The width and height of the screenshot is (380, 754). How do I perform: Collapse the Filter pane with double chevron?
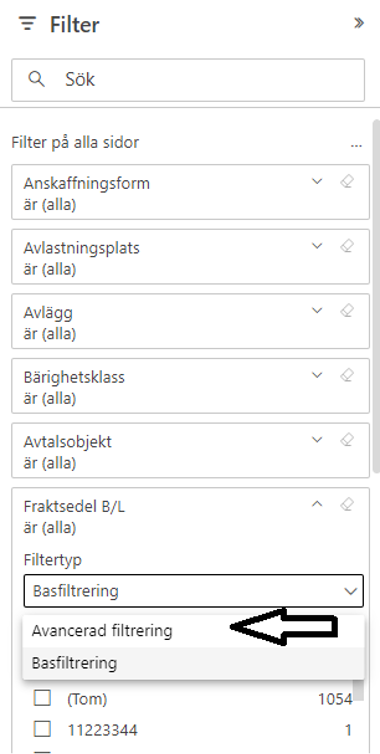point(359,23)
